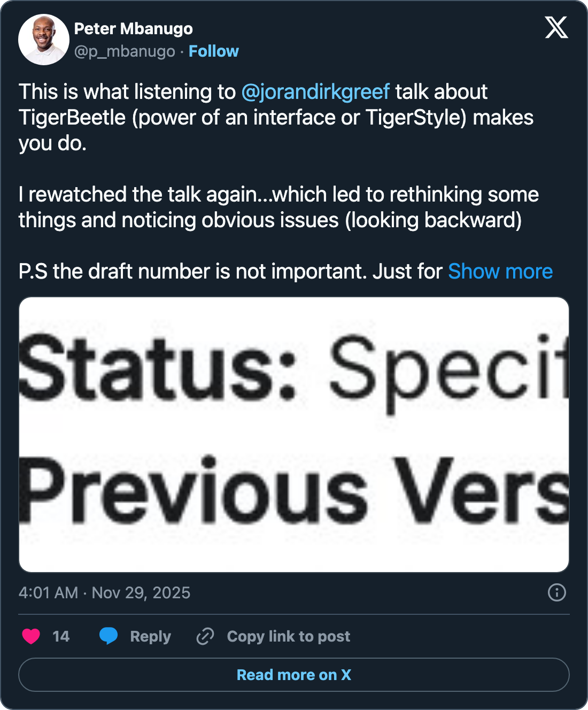Open the info circle icon
The image size is (588, 710).
point(556,592)
